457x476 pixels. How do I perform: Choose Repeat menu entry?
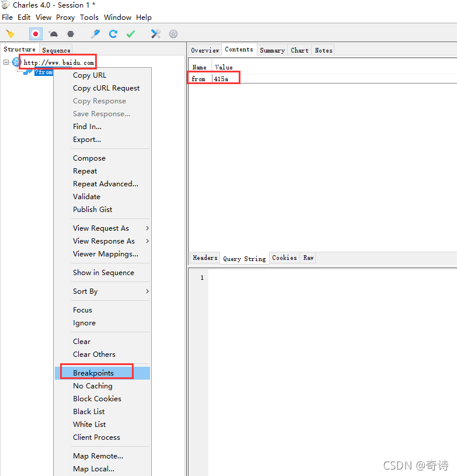tap(102, 171)
